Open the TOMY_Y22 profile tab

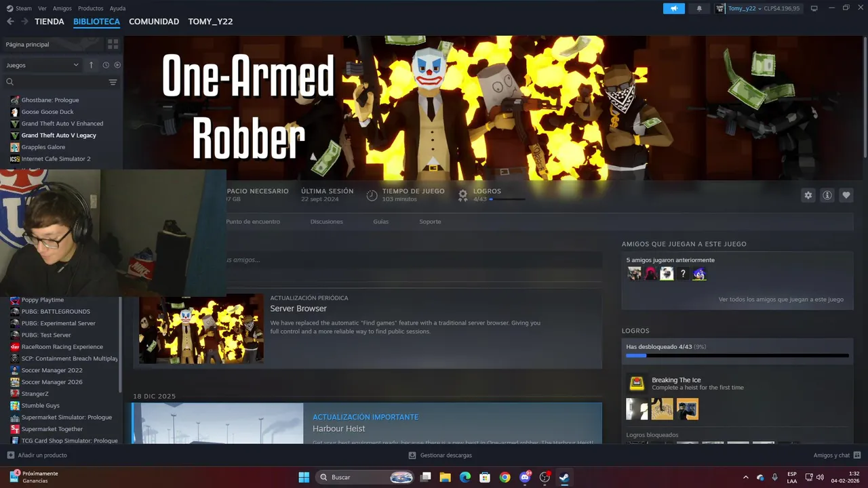click(210, 22)
